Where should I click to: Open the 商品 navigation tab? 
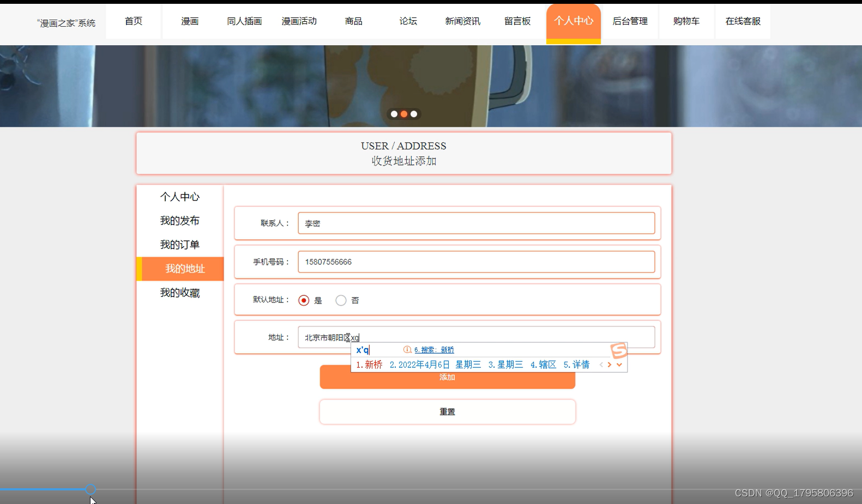(x=353, y=21)
